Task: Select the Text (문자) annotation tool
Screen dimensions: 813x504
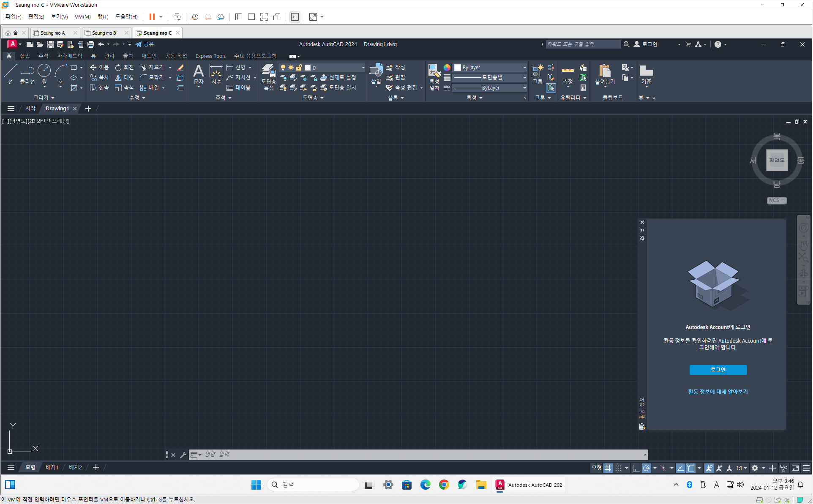Action: coord(198,74)
